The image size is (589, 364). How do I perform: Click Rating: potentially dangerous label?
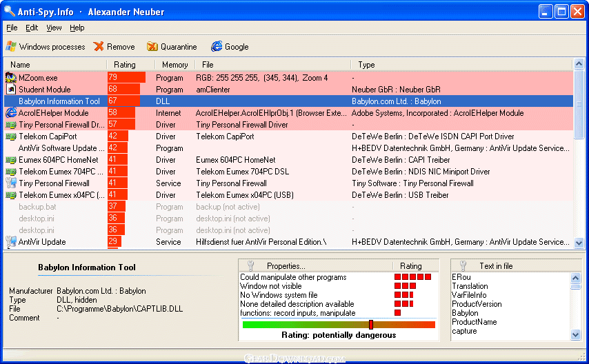pyautogui.click(x=339, y=335)
